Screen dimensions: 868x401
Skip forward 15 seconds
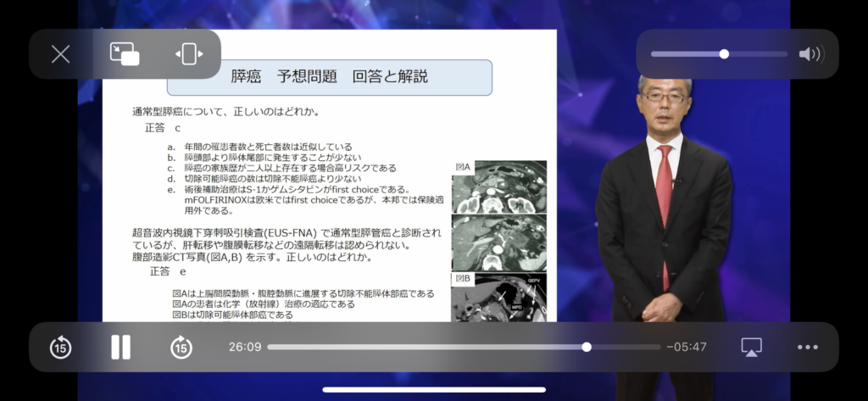181,347
